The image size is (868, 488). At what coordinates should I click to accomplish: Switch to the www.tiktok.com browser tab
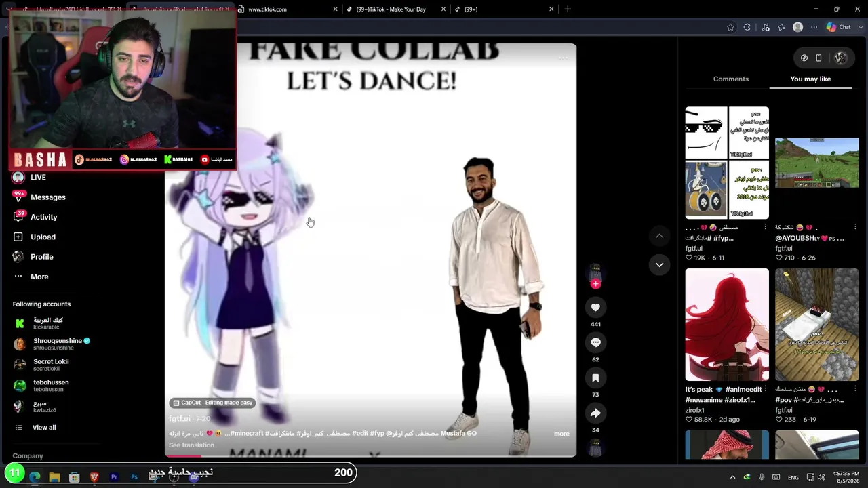(288, 9)
